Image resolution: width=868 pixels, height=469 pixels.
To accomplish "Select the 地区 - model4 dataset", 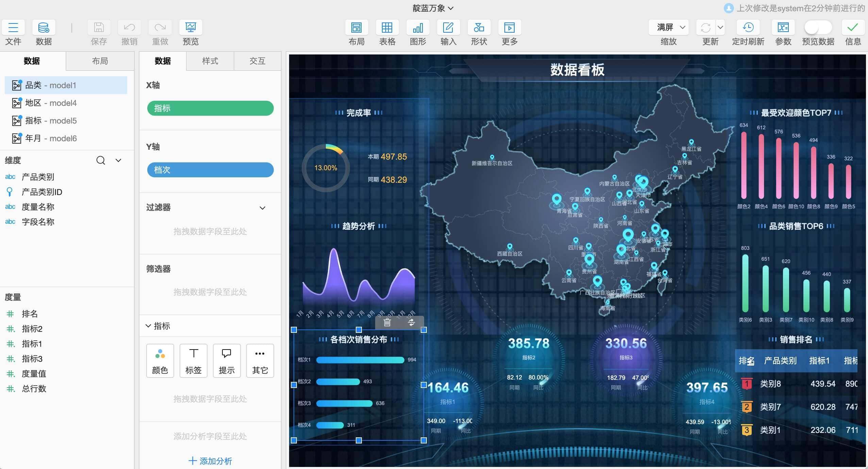I will (x=51, y=103).
